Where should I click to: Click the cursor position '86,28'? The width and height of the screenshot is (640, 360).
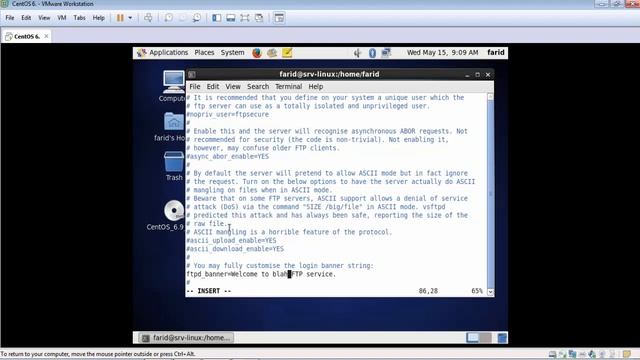click(428, 291)
